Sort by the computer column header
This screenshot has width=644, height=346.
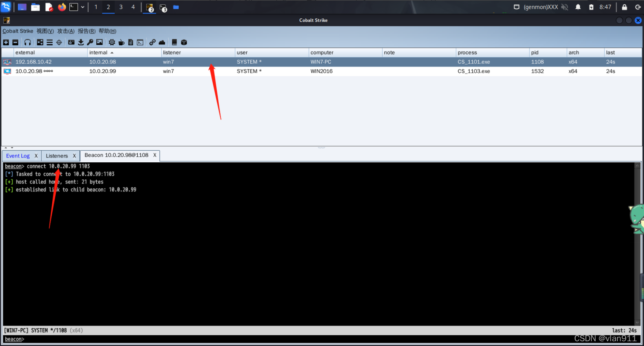tap(346, 53)
